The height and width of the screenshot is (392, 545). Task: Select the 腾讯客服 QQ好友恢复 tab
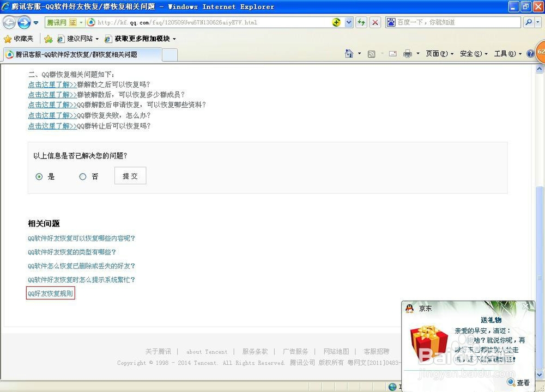[x=82, y=54]
